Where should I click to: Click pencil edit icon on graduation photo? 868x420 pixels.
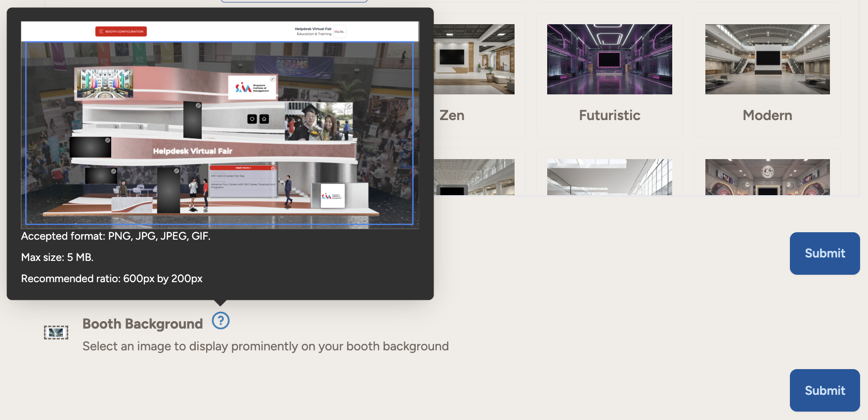tap(348, 106)
